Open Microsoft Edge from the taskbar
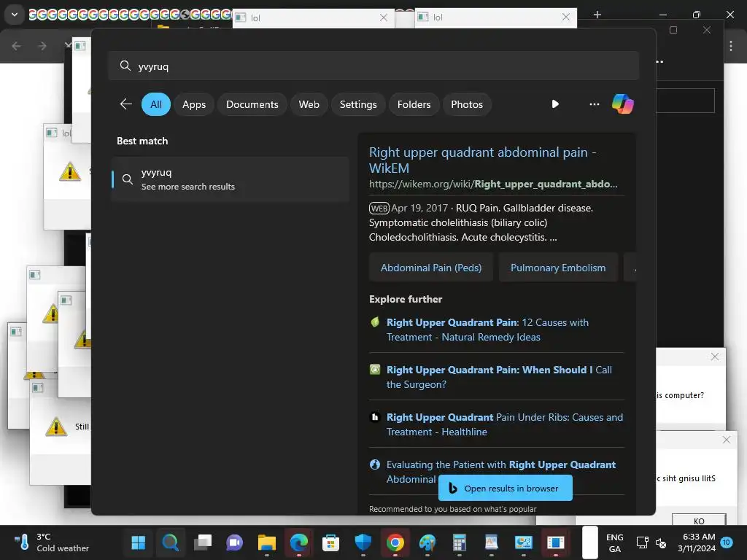The image size is (747, 560). coord(298,542)
